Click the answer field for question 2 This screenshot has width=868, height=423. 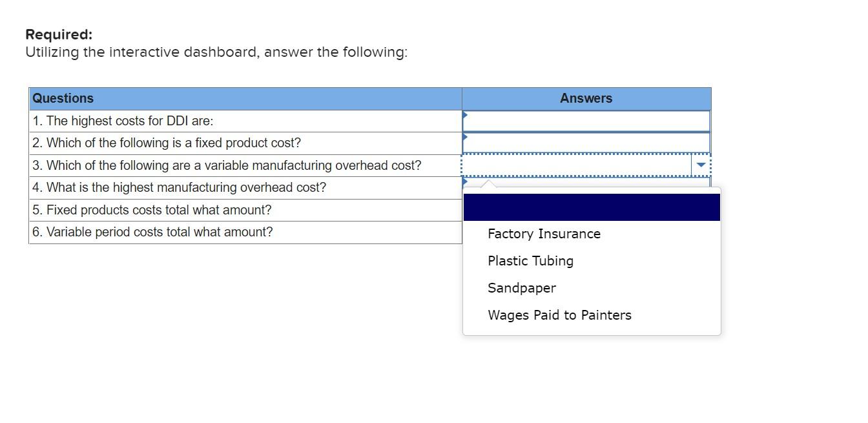[x=584, y=143]
